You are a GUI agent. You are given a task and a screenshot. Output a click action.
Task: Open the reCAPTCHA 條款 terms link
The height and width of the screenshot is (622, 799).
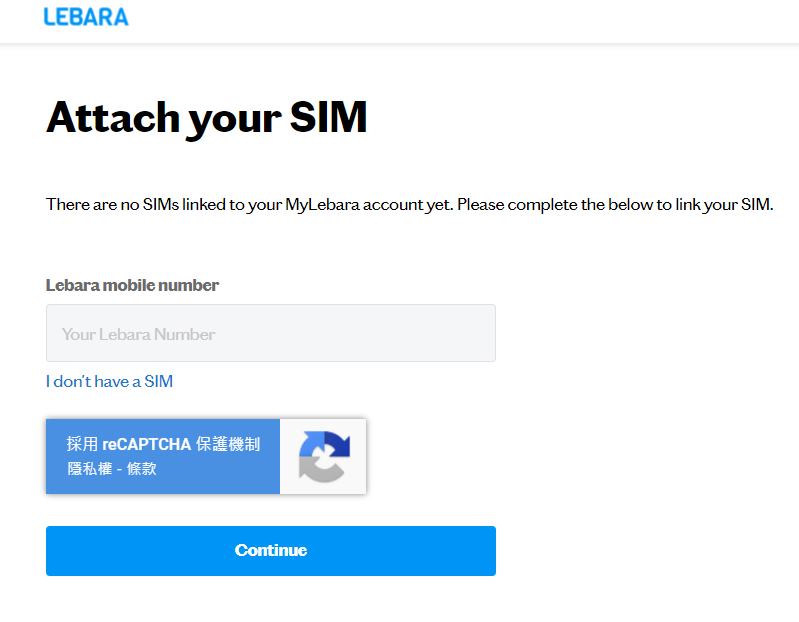[x=142, y=469]
